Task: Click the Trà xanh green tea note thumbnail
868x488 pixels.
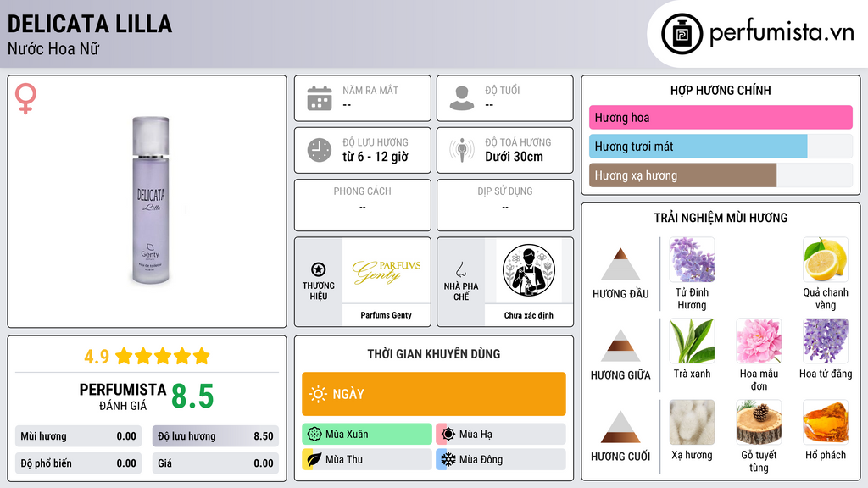Action: point(692,341)
